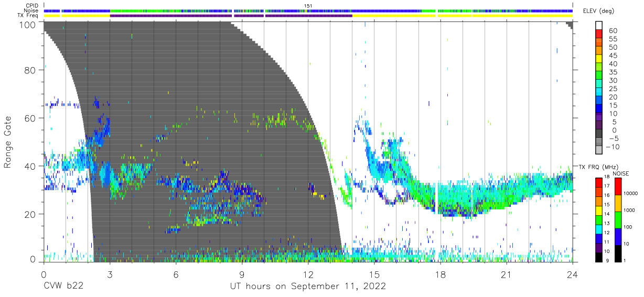This screenshot has width=644, height=297.
Task: Click x-axis tick label 21
Action: pyautogui.click(x=507, y=274)
